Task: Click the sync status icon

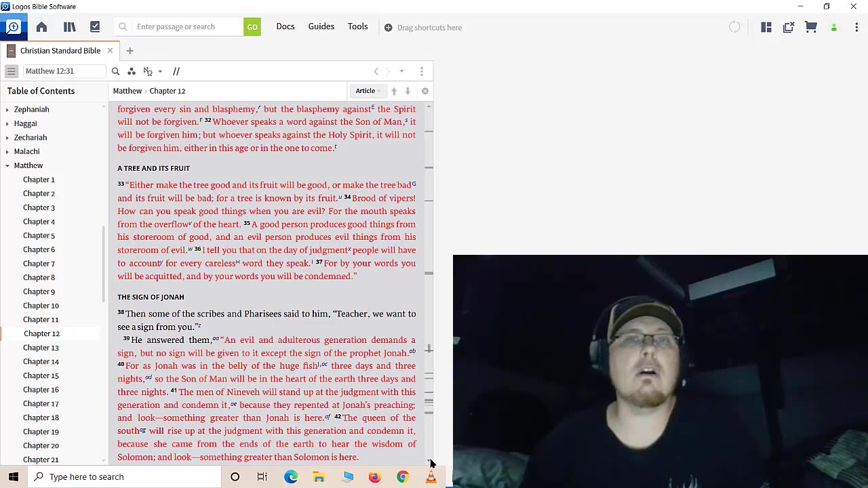Action: pyautogui.click(x=734, y=27)
